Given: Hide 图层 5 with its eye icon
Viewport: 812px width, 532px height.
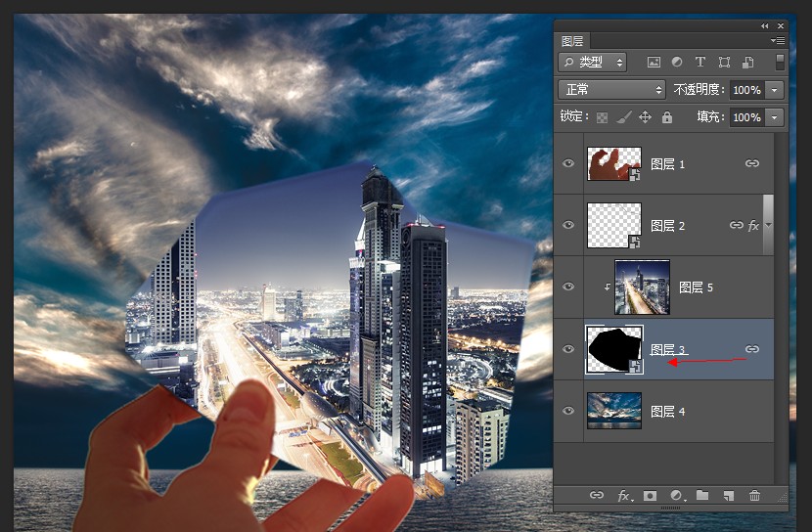Looking at the screenshot, I should click(x=568, y=287).
